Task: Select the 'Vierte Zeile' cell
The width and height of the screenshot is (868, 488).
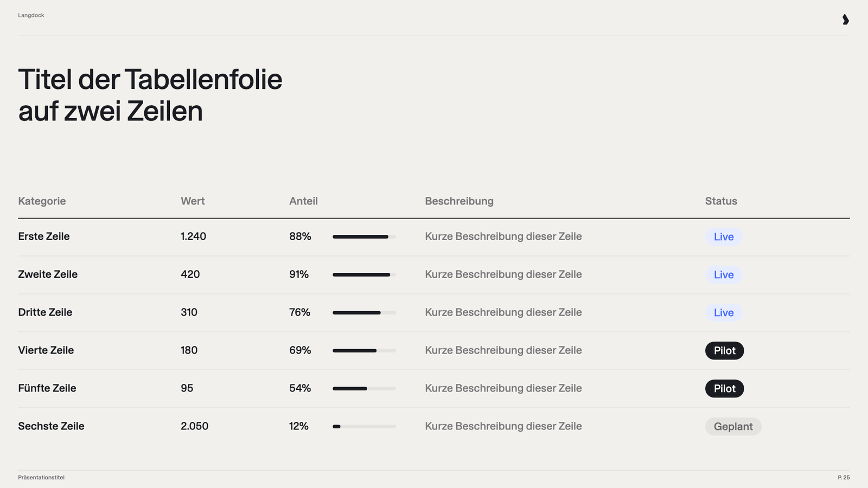Action: [x=46, y=350]
